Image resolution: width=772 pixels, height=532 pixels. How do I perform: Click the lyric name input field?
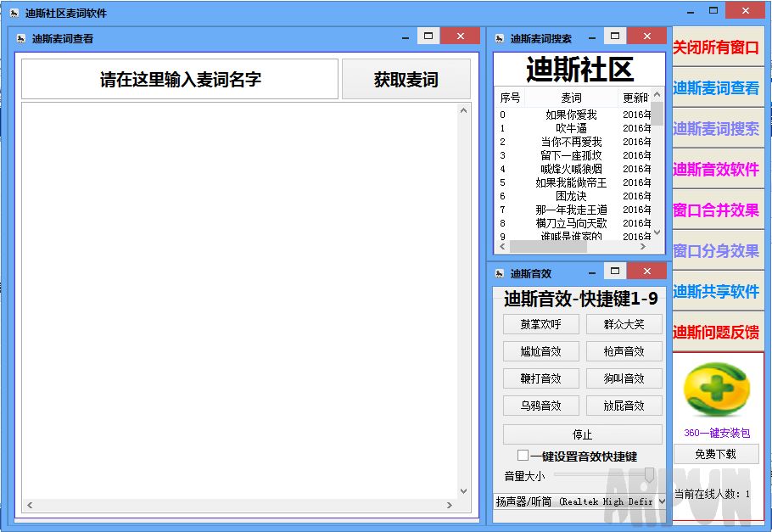click(x=180, y=79)
